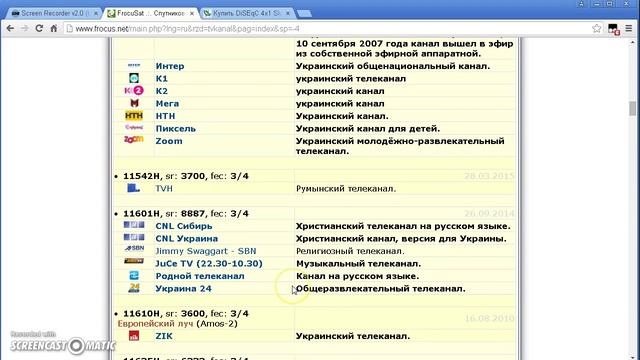Open the Zoom channel link

[x=169, y=141]
